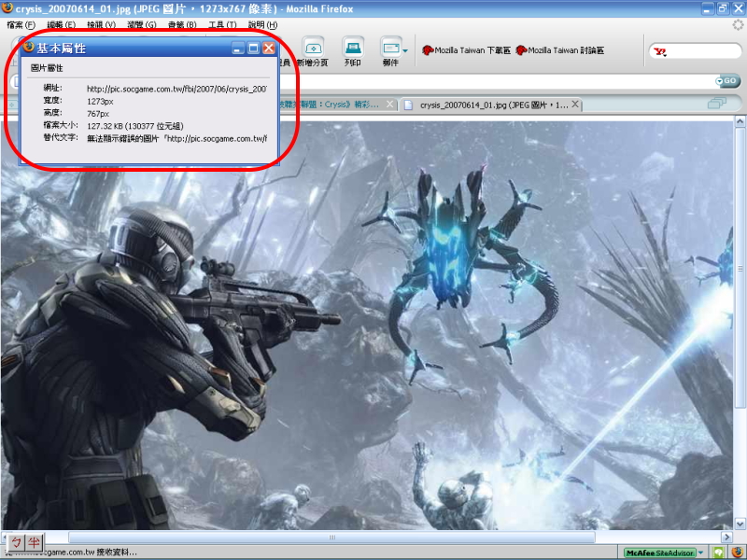This screenshot has width=747, height=560.
Task: Click the New Tab (新增分頁) toolbar icon
Action: (x=315, y=50)
